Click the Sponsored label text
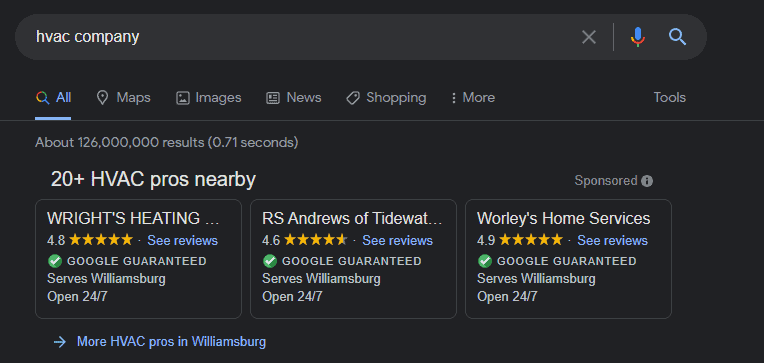Screen dimensions: 764x363 (x=606, y=181)
